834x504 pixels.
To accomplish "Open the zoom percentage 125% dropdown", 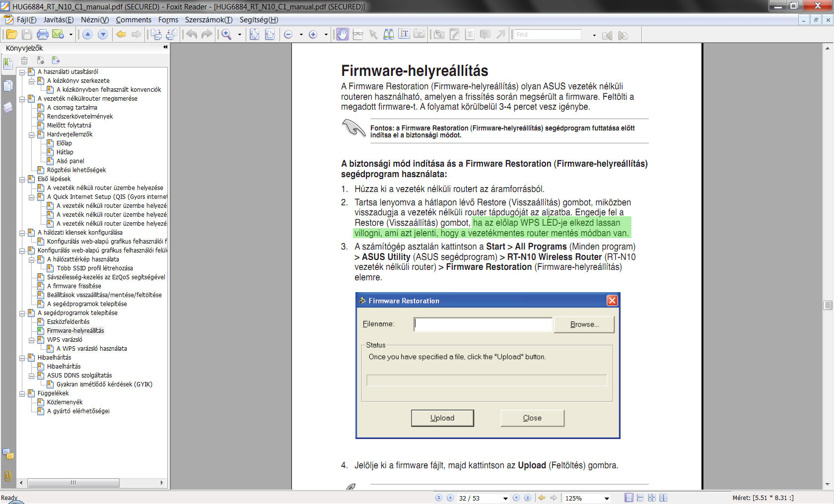I will [607, 499].
